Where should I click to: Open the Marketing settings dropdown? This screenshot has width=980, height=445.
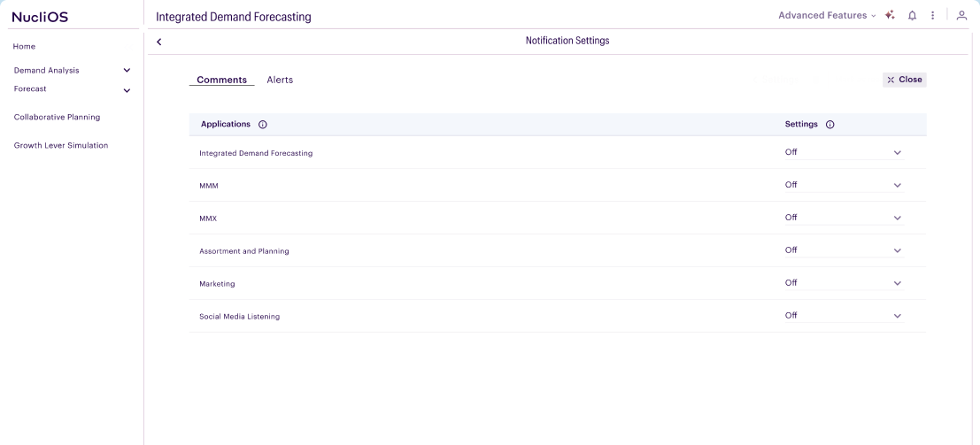(845, 283)
